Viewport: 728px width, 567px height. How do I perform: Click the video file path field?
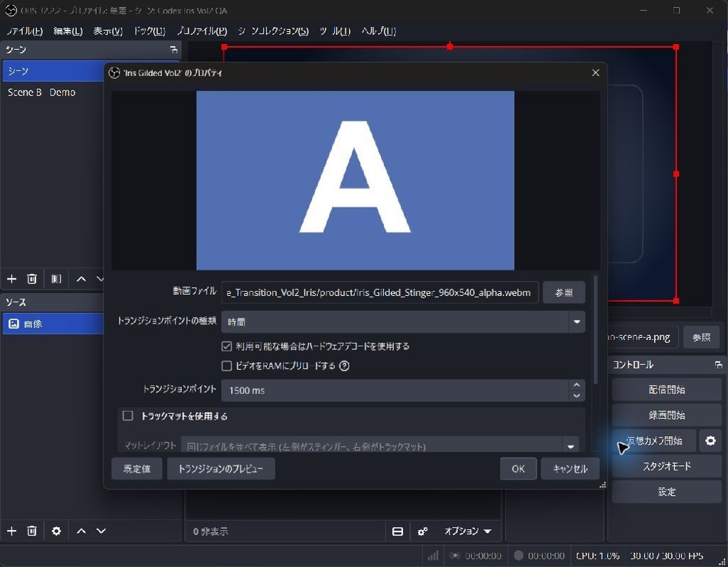[x=380, y=292]
